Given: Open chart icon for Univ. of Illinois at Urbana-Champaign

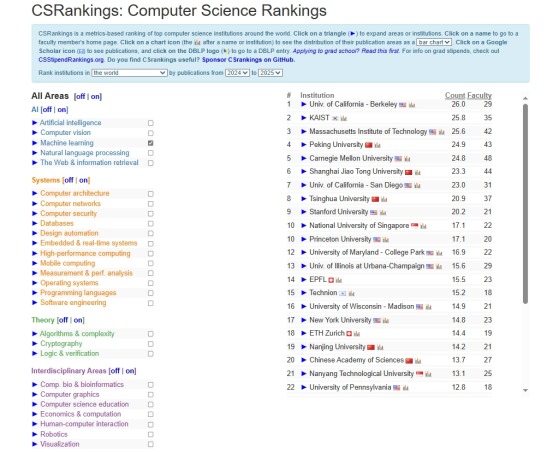Looking at the screenshot, I should [x=438, y=266].
